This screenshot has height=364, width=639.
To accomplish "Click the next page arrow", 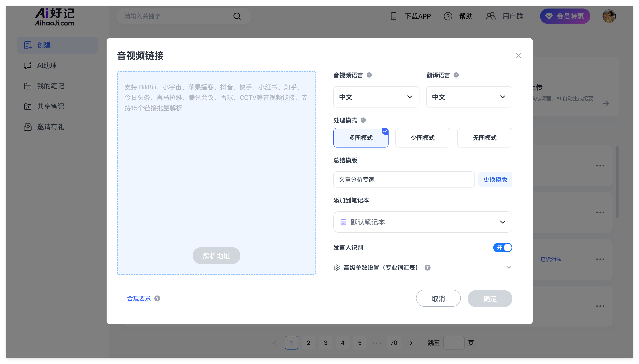I will click(x=411, y=343).
